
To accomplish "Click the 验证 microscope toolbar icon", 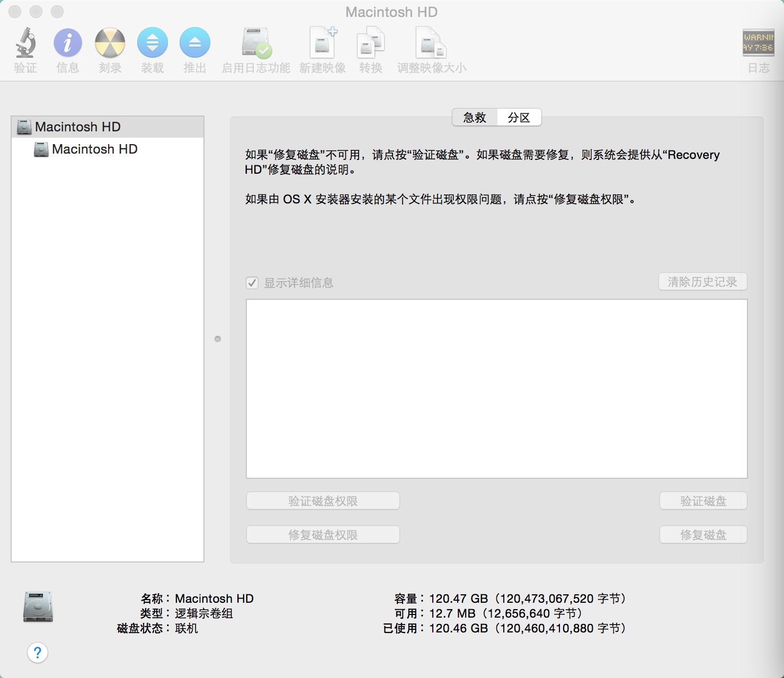I will (25, 43).
